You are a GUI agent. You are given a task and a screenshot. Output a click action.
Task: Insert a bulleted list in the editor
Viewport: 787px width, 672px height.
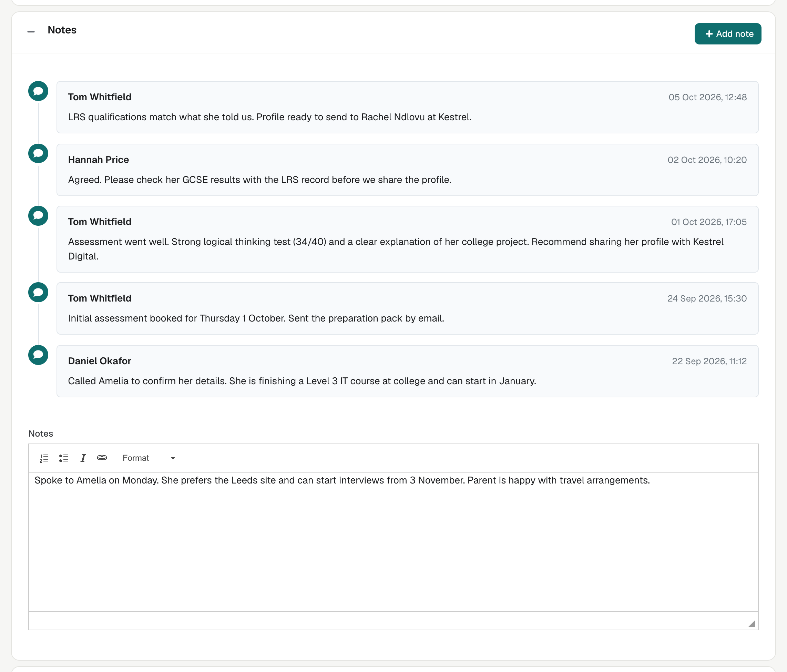point(64,458)
